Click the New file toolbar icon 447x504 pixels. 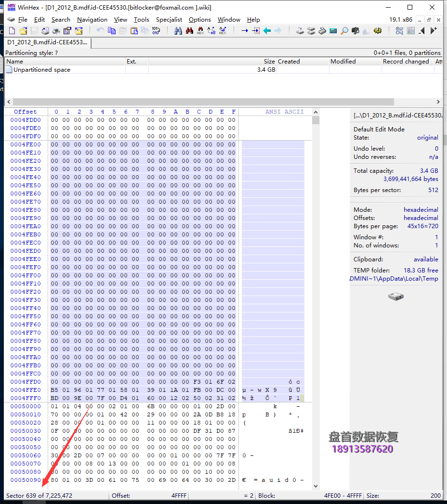12,31
